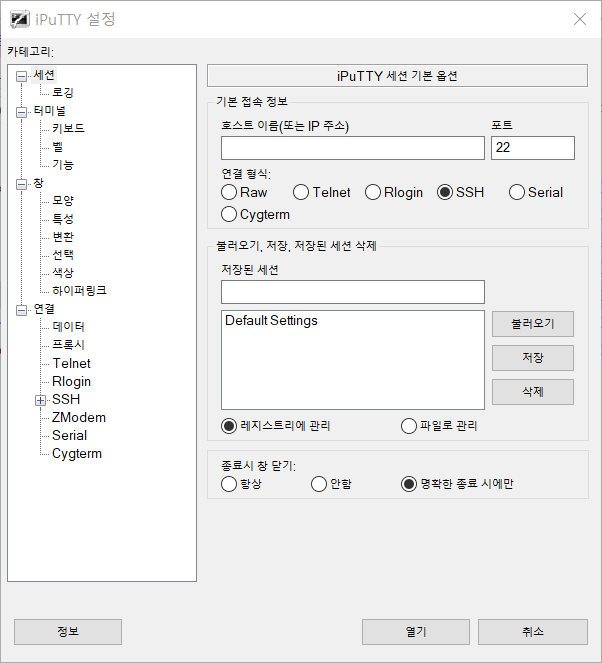Screen dimensions: 602x663
Task: Click the 정보 button
Action: [x=68, y=632]
